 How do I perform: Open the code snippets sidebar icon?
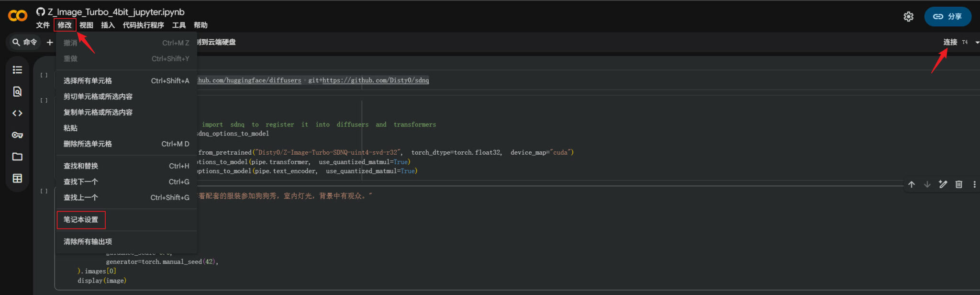[17, 113]
